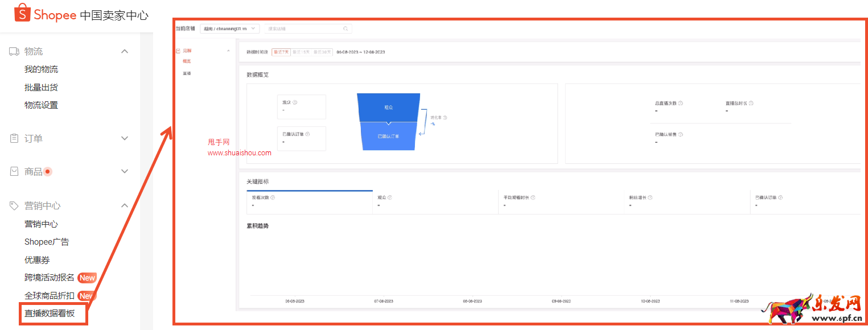
Task: Click info icon beside 粉丝增长 metric
Action: (650, 197)
